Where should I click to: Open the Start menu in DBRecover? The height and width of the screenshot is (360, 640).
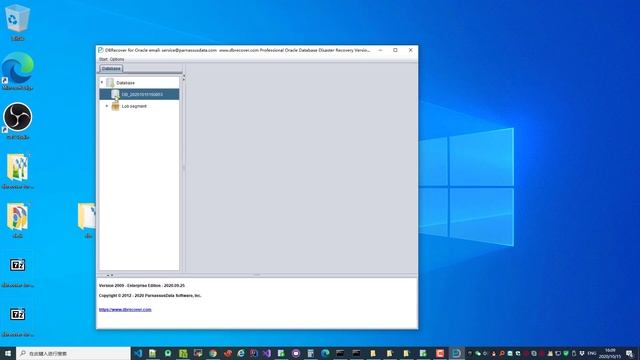tap(103, 59)
